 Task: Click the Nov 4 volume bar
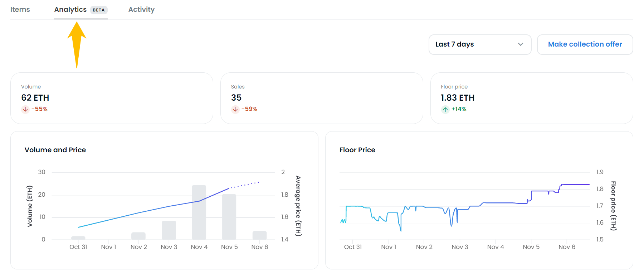pos(199,212)
